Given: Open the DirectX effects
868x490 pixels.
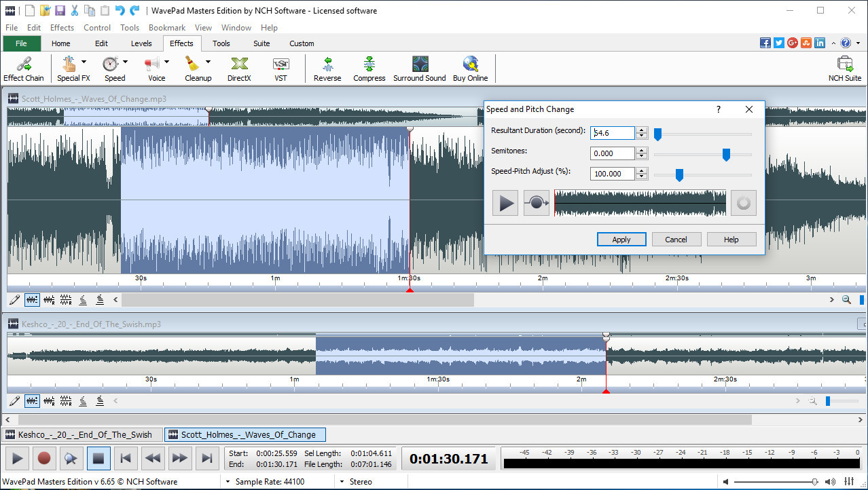Looking at the screenshot, I should coord(239,69).
